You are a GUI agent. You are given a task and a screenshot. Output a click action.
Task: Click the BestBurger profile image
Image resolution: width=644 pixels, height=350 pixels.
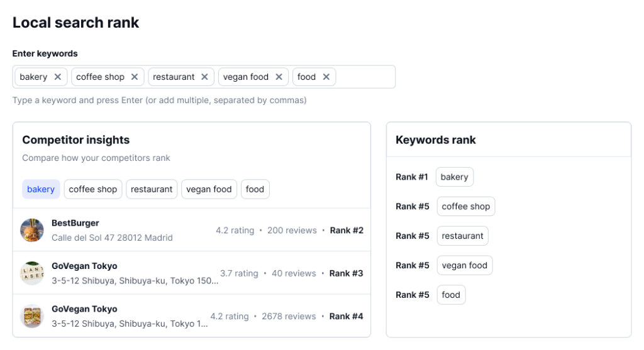click(32, 230)
